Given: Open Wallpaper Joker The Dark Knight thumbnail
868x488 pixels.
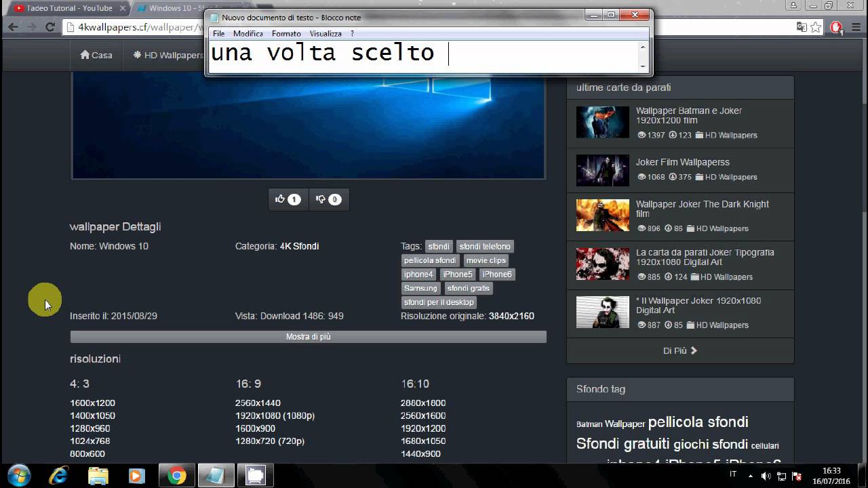Looking at the screenshot, I should (603, 216).
